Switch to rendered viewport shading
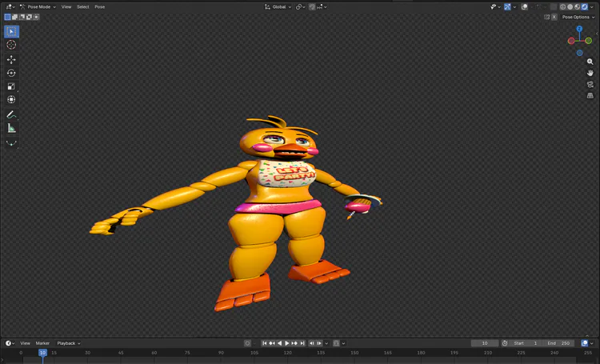This screenshot has width=600, height=364. pyautogui.click(x=585, y=7)
